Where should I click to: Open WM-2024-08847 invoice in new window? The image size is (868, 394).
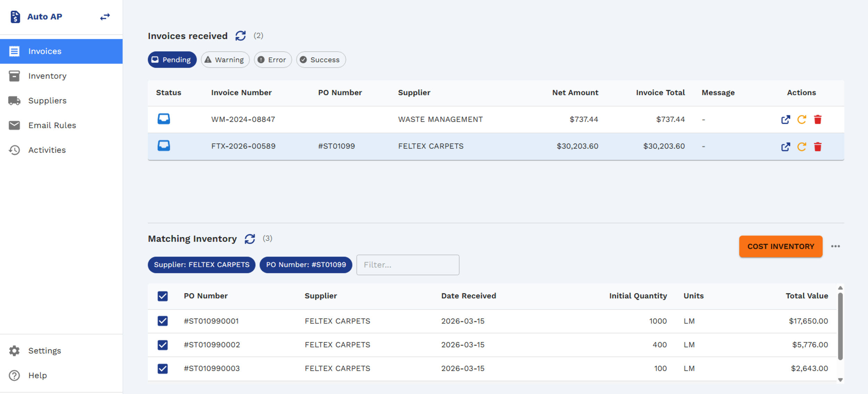tap(785, 120)
